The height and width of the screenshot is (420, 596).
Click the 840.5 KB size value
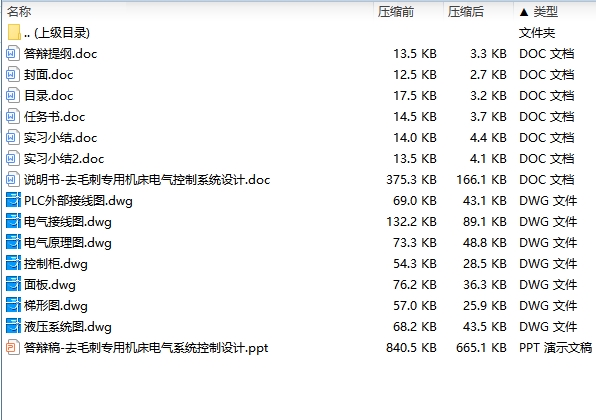[x=411, y=347]
